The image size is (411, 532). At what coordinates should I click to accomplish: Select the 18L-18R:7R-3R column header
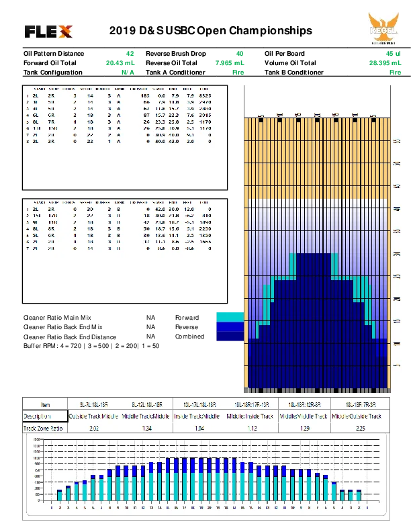pyautogui.click(x=361, y=405)
